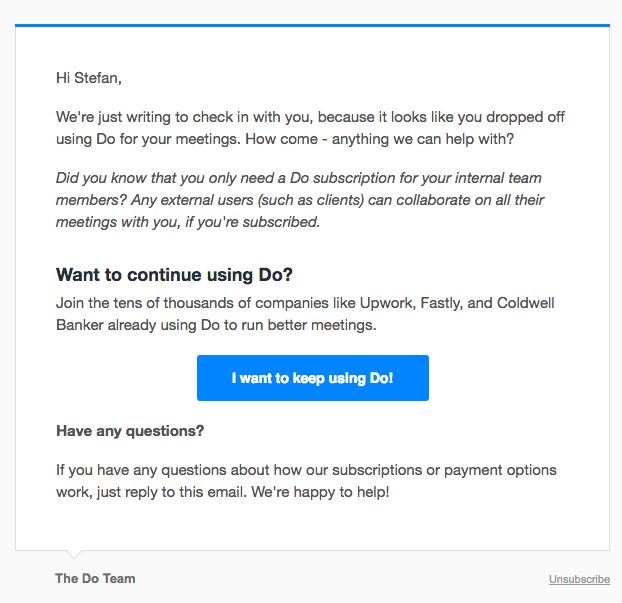Click 'How come - anything we can help with?'

tap(379, 139)
